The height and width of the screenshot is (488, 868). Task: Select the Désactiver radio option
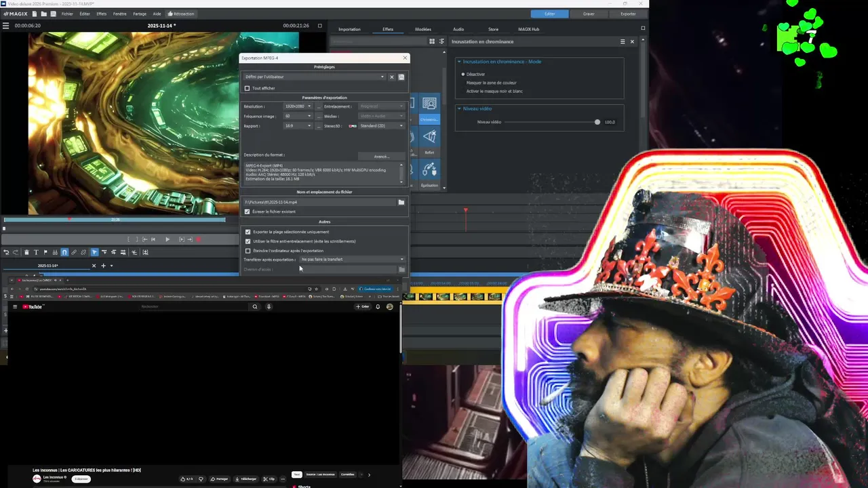tap(464, 75)
